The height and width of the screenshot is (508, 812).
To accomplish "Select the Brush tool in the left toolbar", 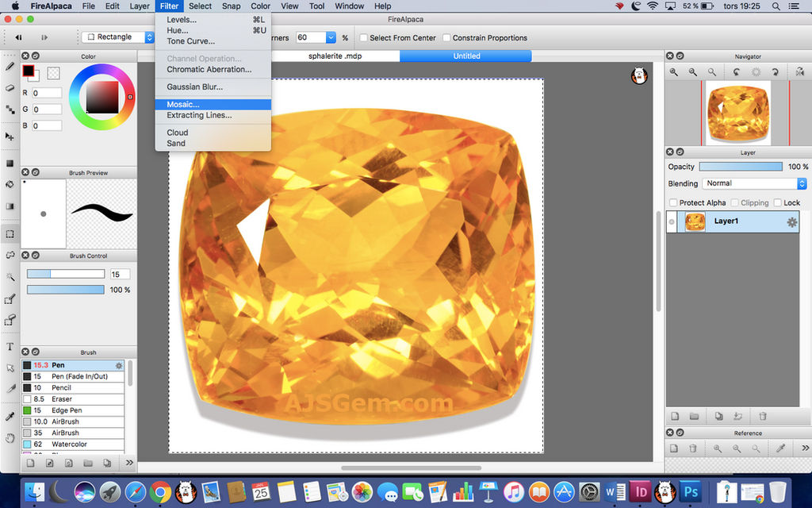I will pyautogui.click(x=10, y=66).
